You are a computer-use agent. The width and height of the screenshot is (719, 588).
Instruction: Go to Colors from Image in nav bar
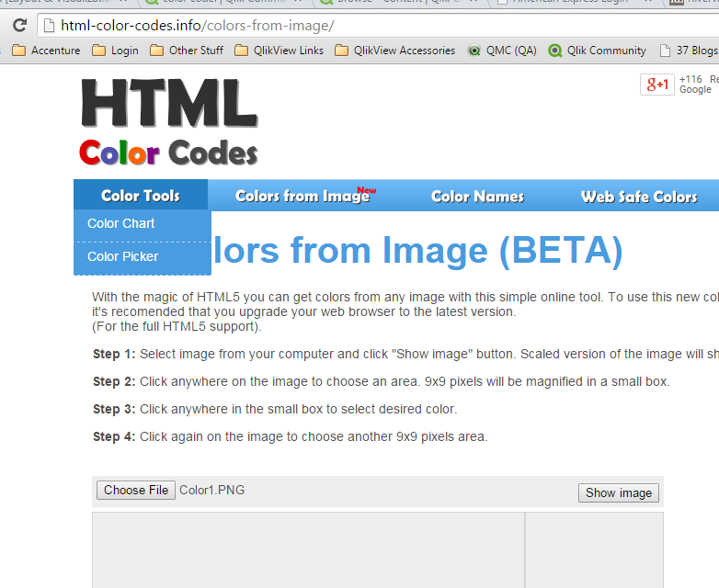pyautogui.click(x=305, y=196)
